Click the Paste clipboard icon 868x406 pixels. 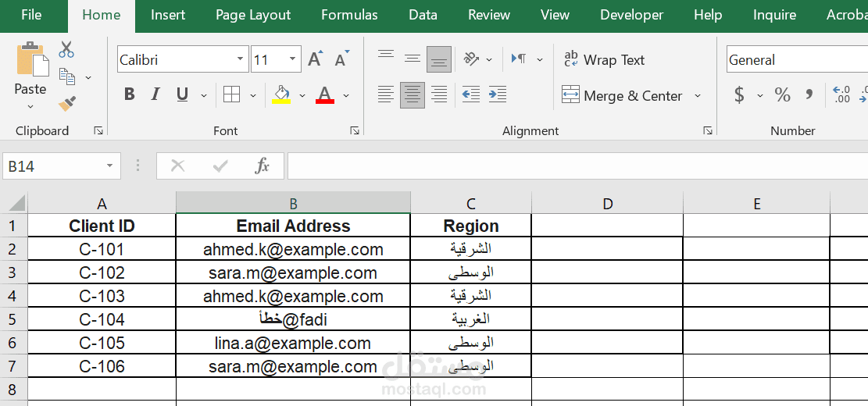click(32, 59)
